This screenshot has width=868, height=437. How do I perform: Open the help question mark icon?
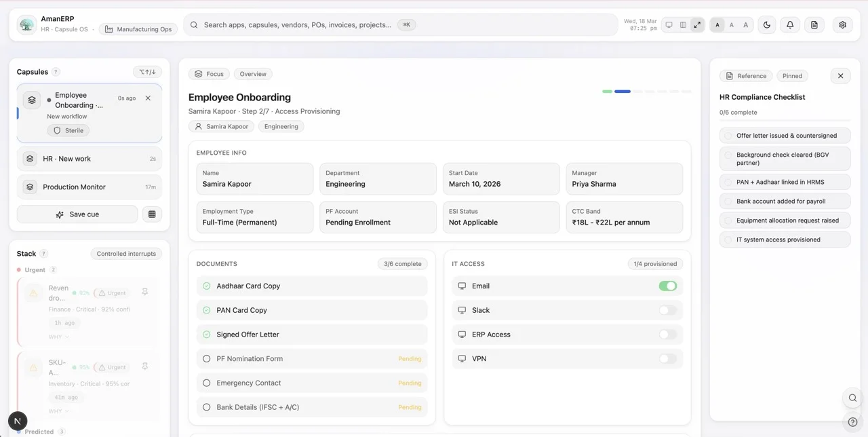[852, 422]
